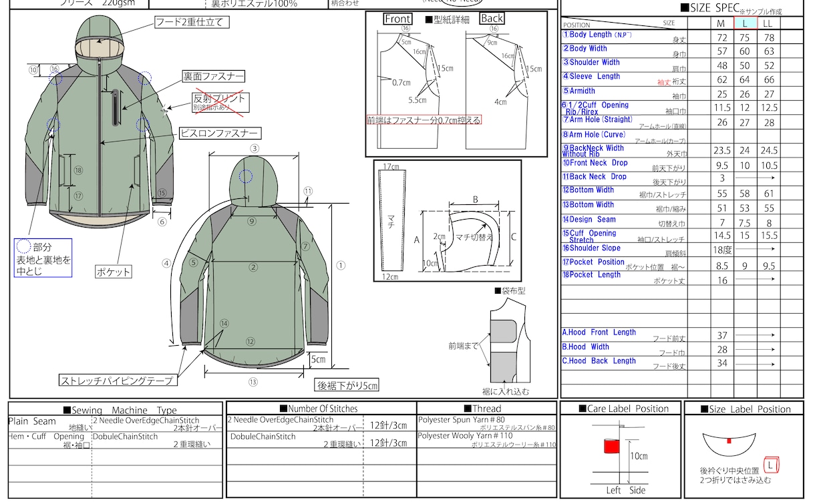Click the highlighted L column header in Size Spec
815x504 pixels.
[745, 23]
